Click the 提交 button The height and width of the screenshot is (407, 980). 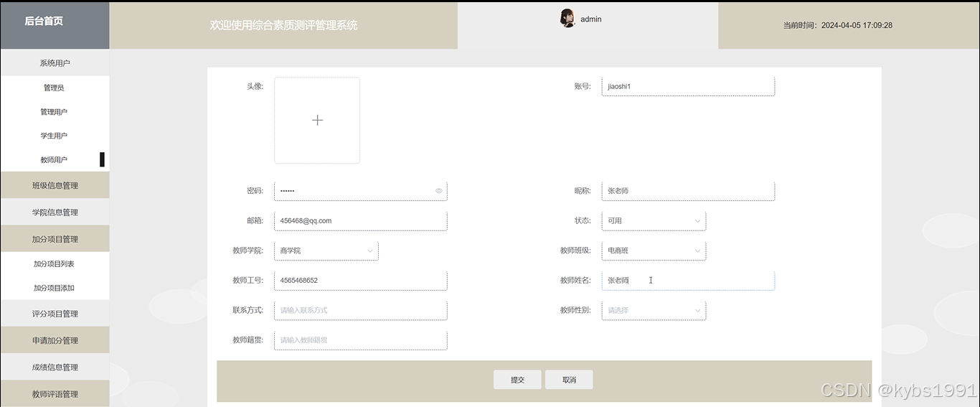pyautogui.click(x=517, y=380)
